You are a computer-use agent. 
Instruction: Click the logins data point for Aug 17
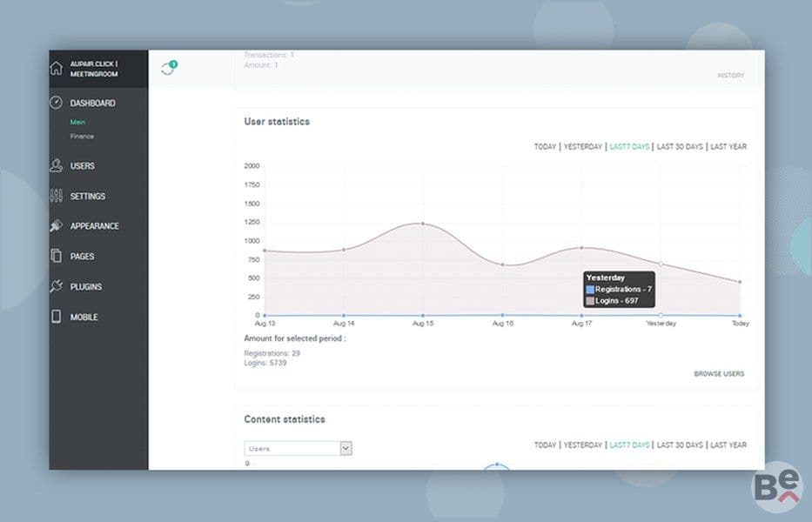(581, 248)
